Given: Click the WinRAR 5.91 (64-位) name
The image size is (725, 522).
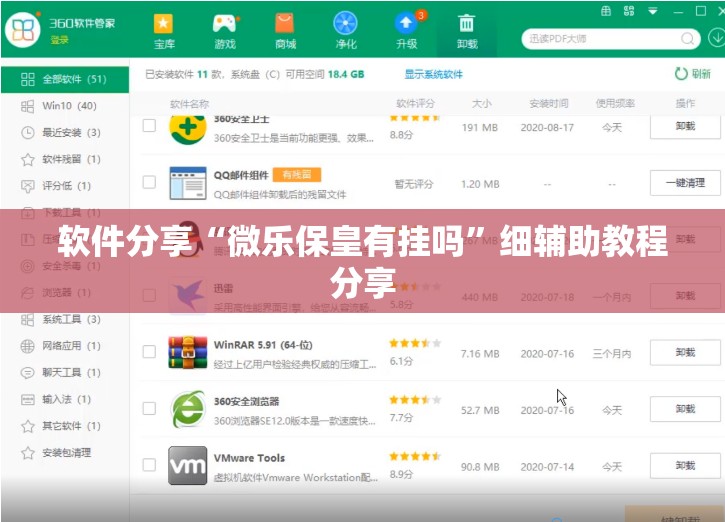Looking at the screenshot, I should (263, 345).
